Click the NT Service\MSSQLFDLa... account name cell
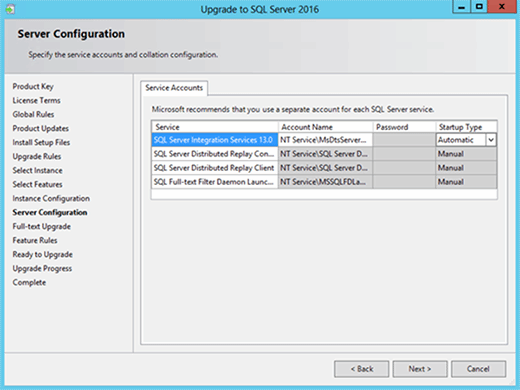The width and height of the screenshot is (520, 390). coord(325,182)
